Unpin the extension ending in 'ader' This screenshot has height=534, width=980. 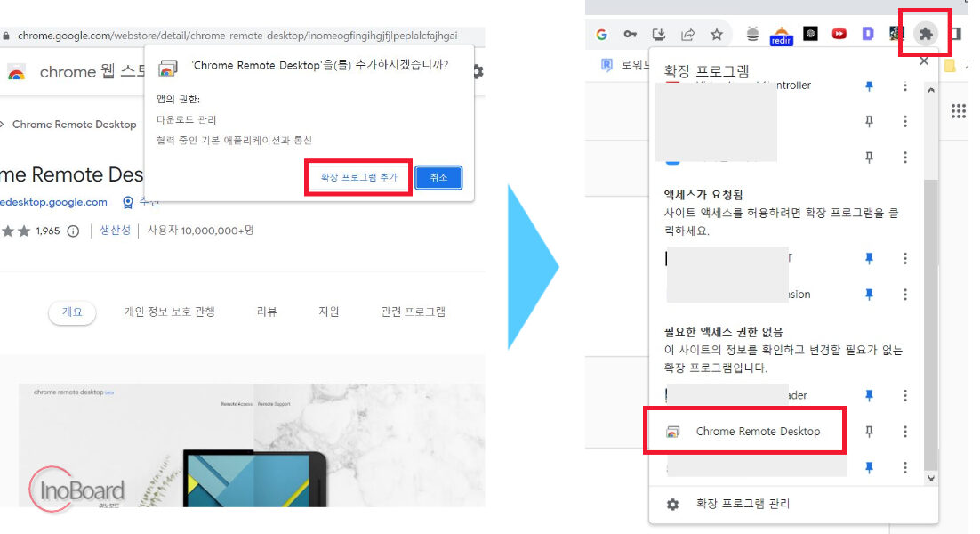click(x=869, y=395)
